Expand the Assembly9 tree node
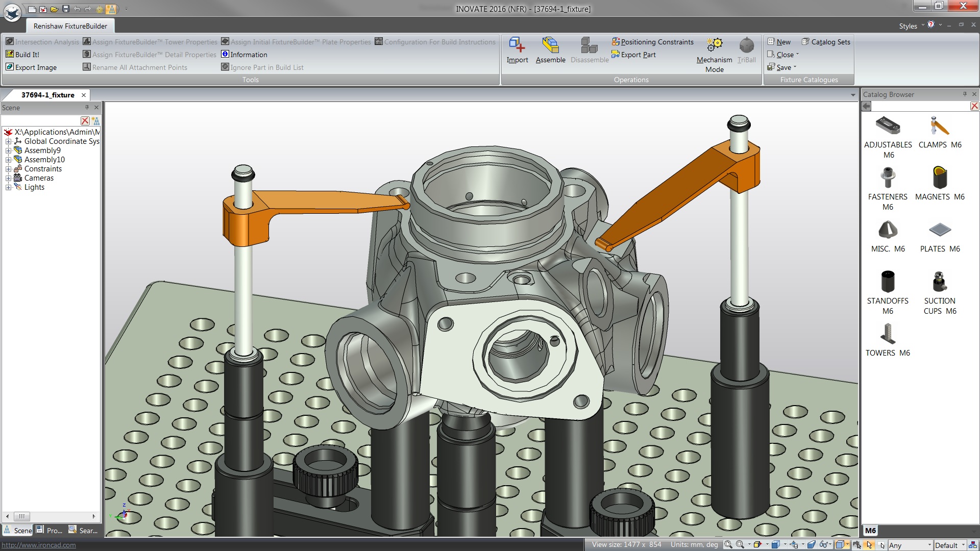This screenshot has height=551, width=980. [x=8, y=151]
